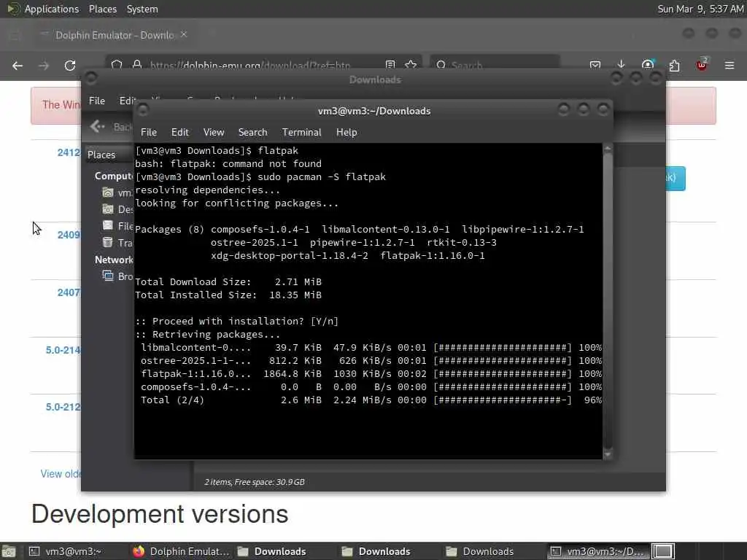Click the clock showing Sun Mar 9
Screen dimensions: 747x560
(x=700, y=9)
